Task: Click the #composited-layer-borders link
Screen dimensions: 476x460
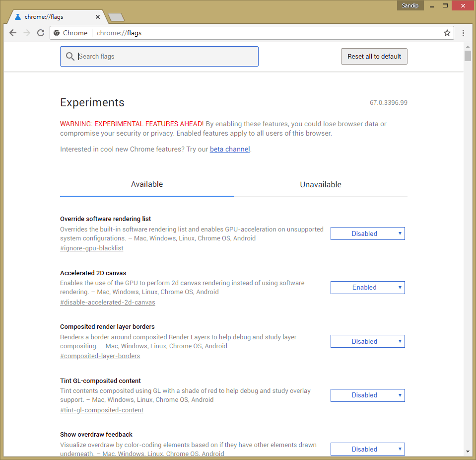Action: tap(100, 356)
